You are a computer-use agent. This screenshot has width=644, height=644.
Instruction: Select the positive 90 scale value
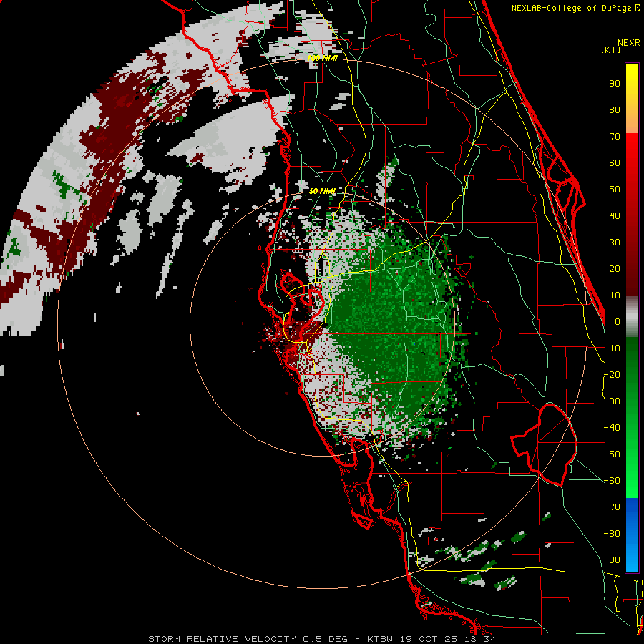[615, 84]
